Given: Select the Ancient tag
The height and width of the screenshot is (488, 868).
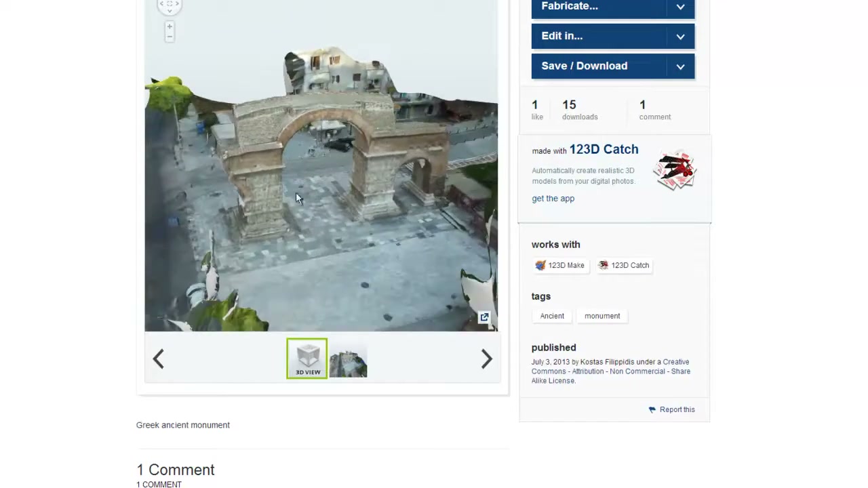Looking at the screenshot, I should tap(552, 316).
